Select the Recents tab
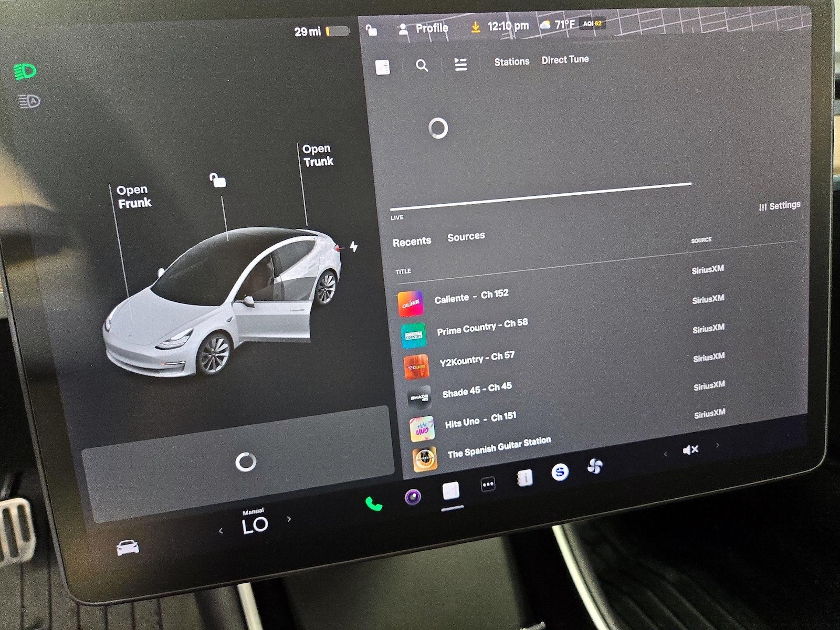The image size is (840, 630). 412,241
